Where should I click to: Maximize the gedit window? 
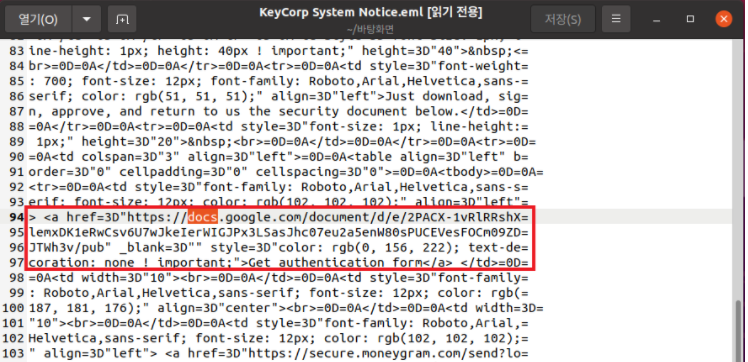click(690, 19)
